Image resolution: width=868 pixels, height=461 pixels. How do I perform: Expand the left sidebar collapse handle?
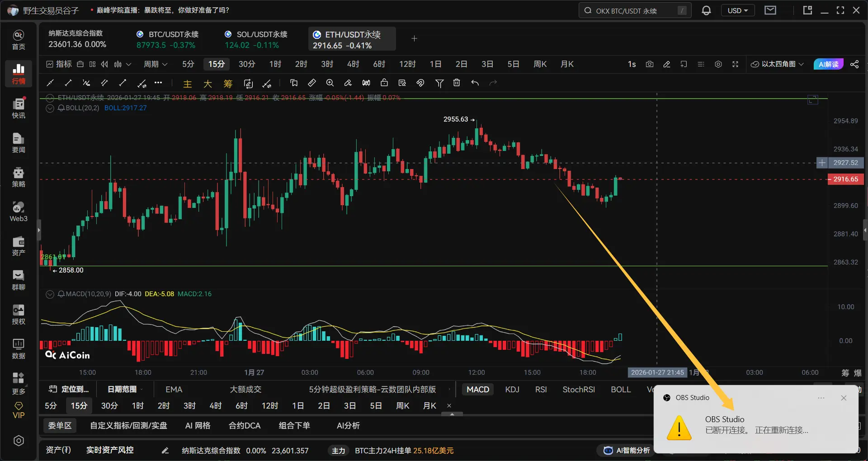coord(39,230)
